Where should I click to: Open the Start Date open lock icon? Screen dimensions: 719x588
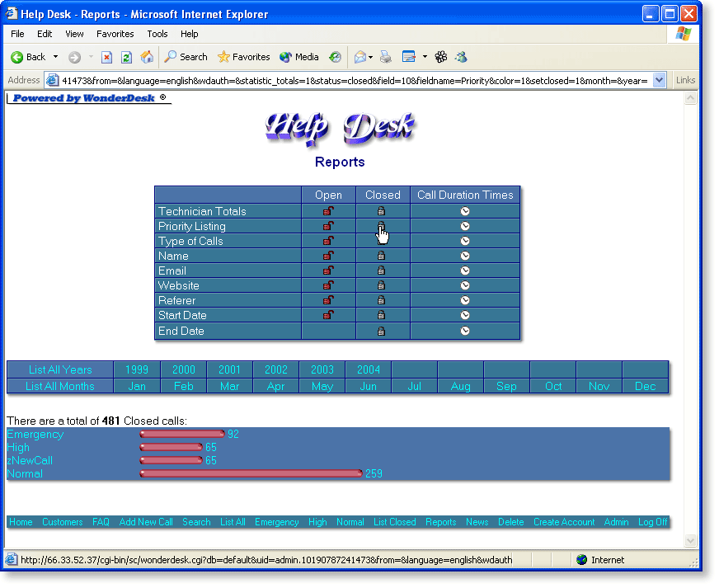click(x=328, y=315)
